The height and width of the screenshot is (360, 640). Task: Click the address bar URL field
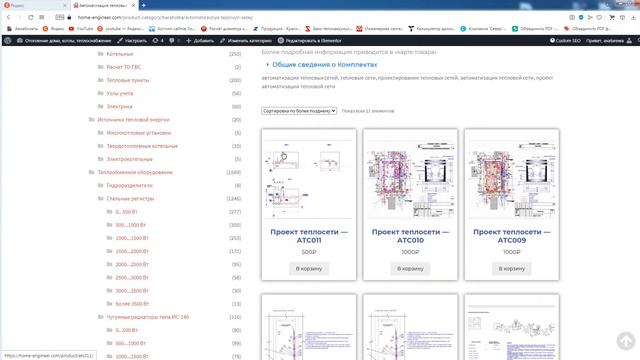[x=165, y=18]
